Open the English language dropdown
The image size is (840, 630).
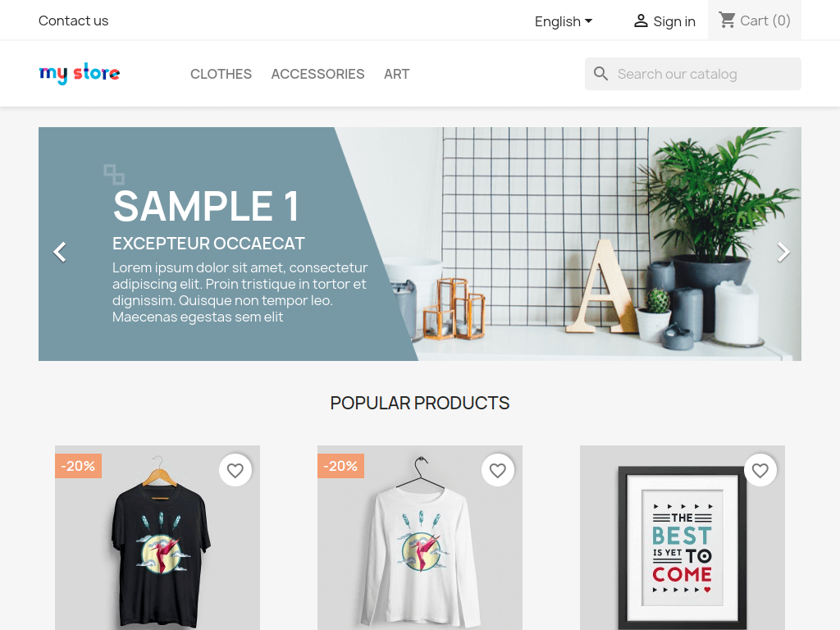click(x=564, y=21)
